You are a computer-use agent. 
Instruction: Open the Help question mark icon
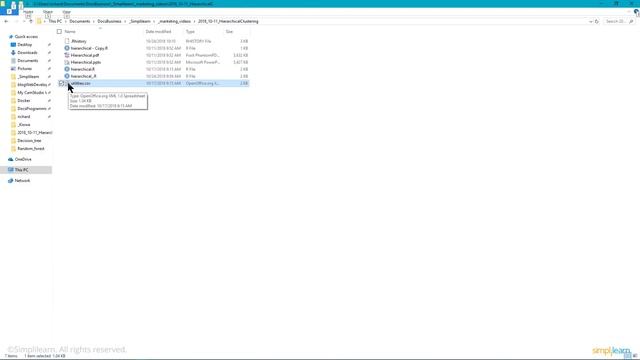[x=636, y=12]
